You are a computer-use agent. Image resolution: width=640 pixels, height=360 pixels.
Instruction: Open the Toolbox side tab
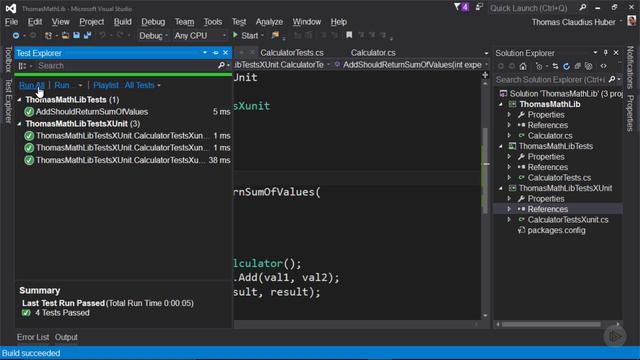coord(8,60)
